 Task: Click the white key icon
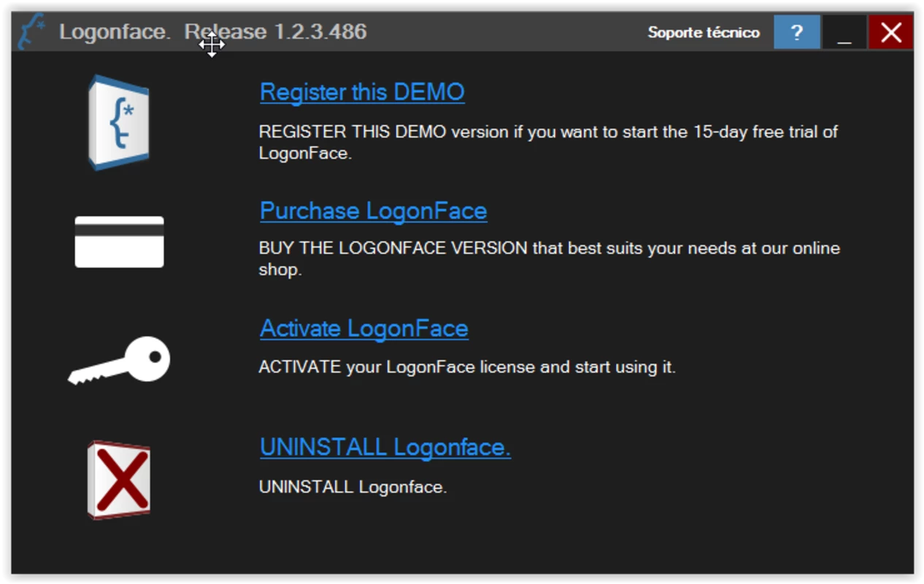(x=119, y=361)
